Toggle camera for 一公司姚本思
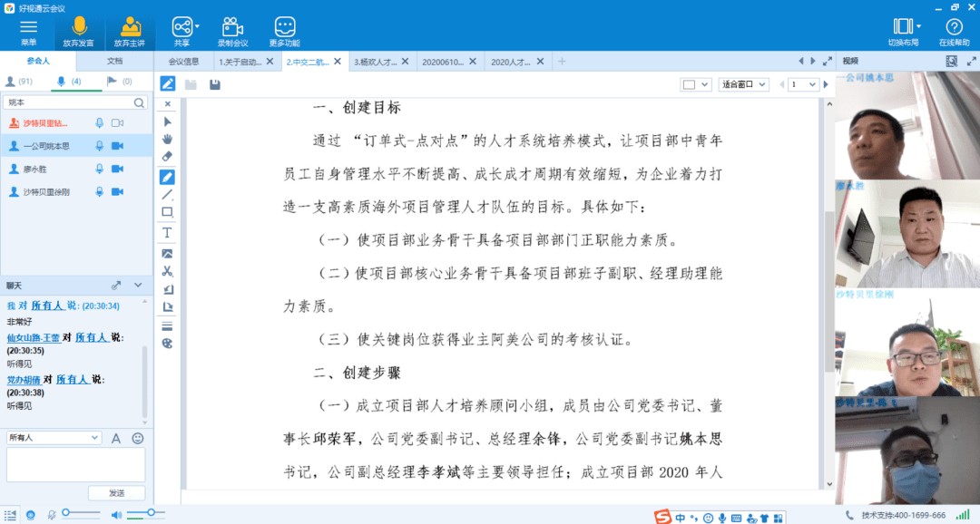Image resolution: width=980 pixels, height=524 pixels. tap(117, 146)
